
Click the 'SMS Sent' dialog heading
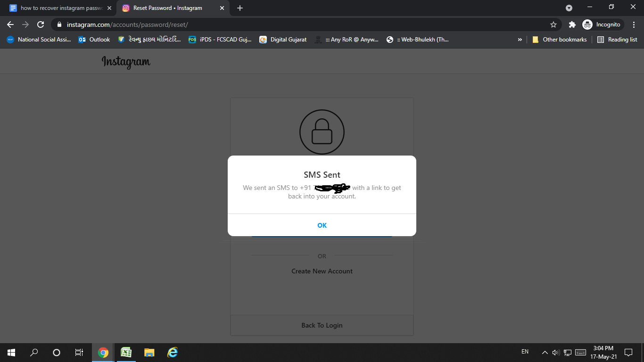pyautogui.click(x=322, y=175)
